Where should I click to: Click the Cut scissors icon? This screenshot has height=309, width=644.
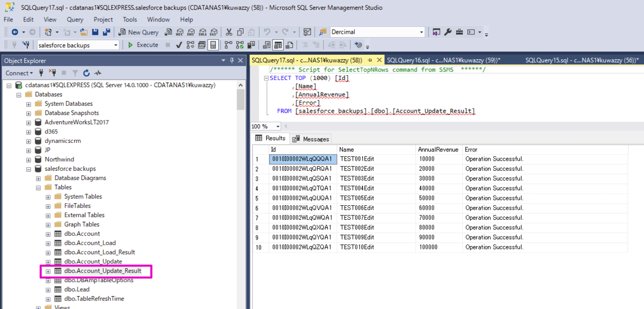[x=229, y=32]
